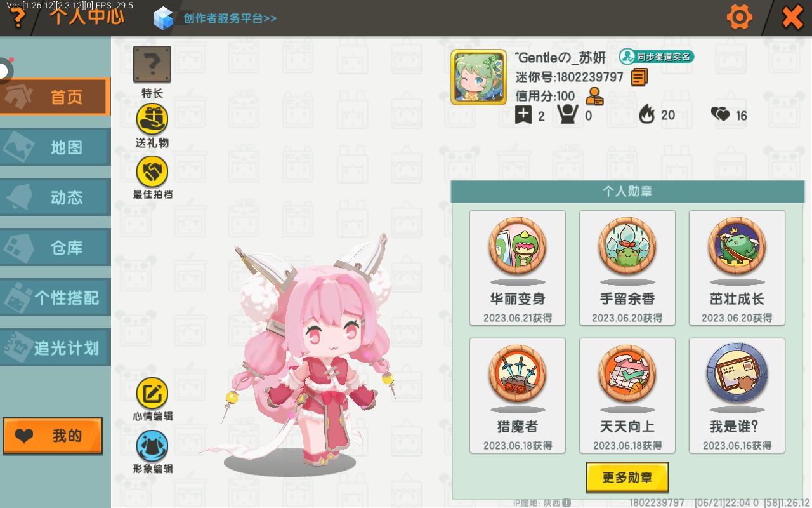Click the player avatar picture
Image resolution: width=812 pixels, height=508 pixels.
(x=479, y=77)
